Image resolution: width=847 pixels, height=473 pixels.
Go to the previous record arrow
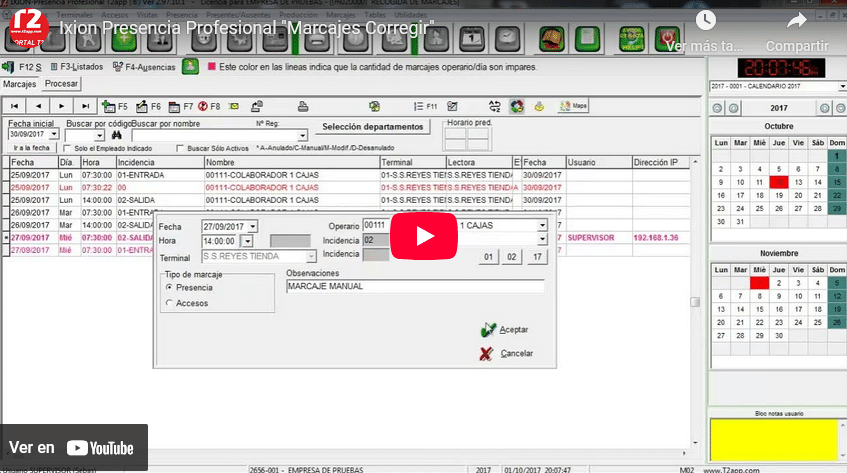tap(38, 106)
